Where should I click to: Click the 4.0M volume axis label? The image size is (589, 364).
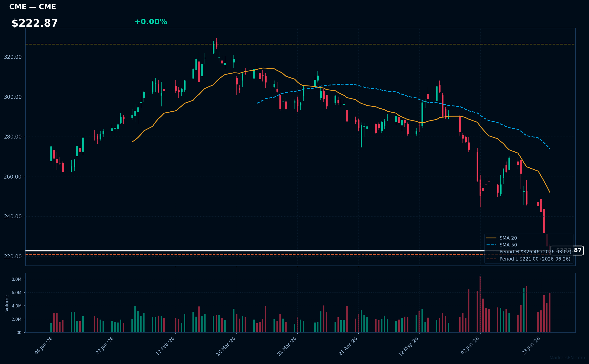click(x=17, y=306)
